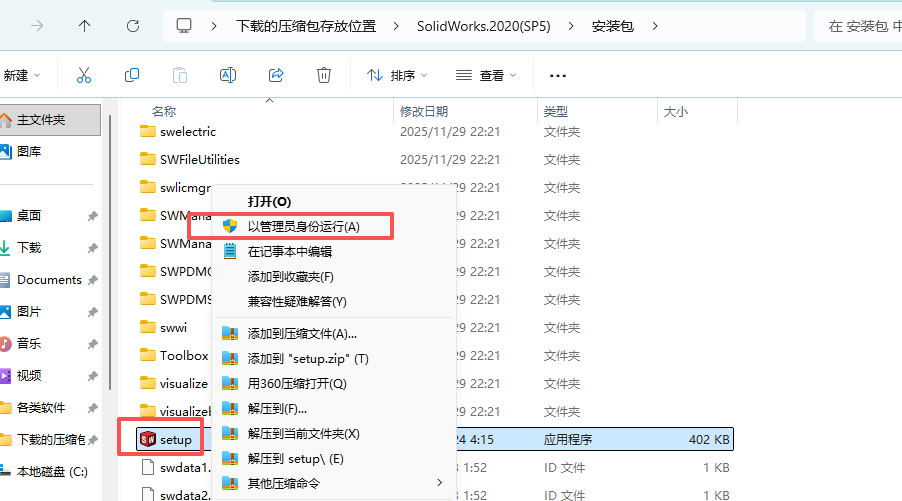This screenshot has height=501, width=902.
Task: Select 添加到压缩文件(A)...
Action: (302, 334)
